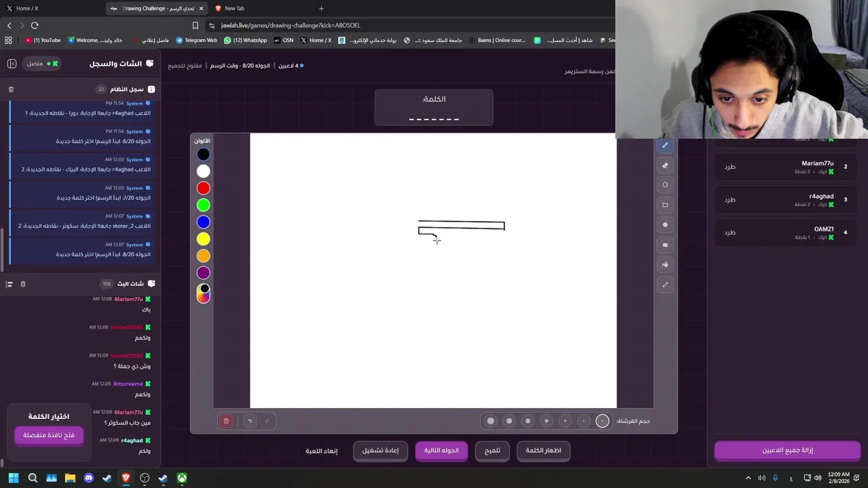Choose the filled rectangle shape tool

tap(665, 245)
